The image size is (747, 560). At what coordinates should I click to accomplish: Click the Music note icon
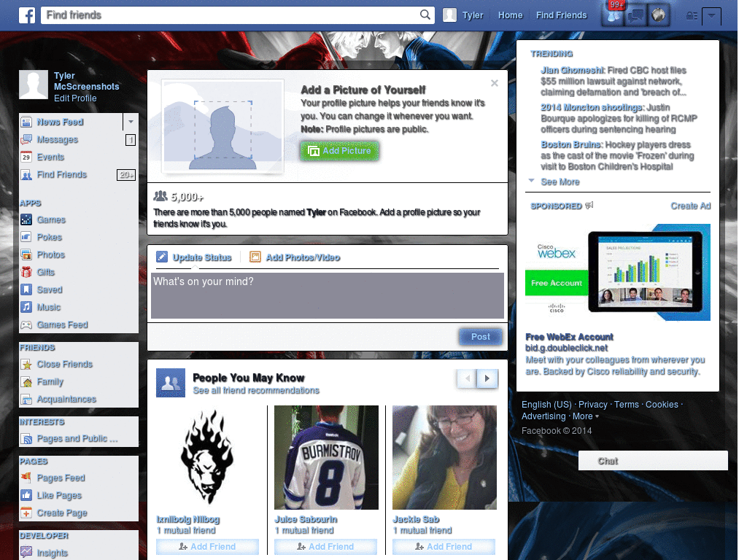tap(26, 307)
